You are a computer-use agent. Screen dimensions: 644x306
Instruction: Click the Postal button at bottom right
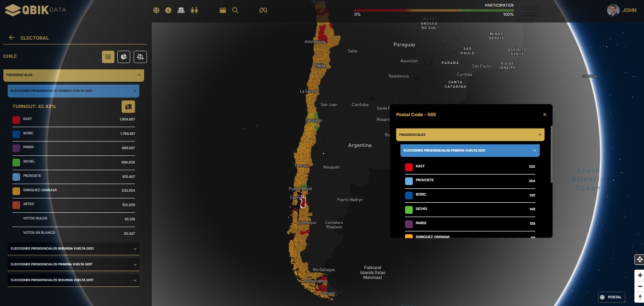(x=611, y=297)
